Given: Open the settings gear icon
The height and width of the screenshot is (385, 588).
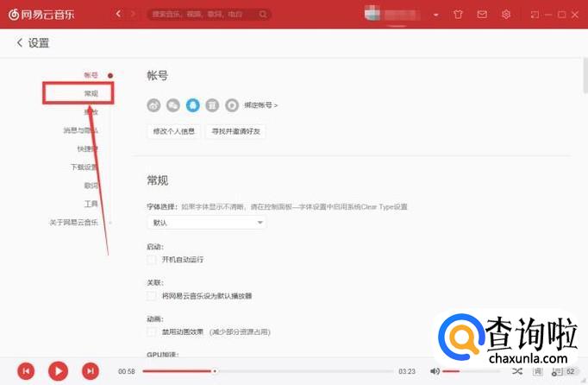Looking at the screenshot, I should click(x=506, y=15).
